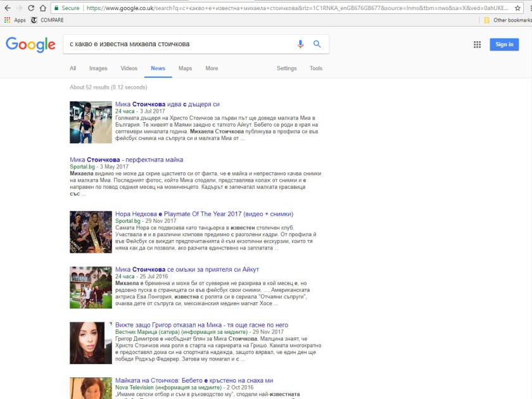Select the Maps tab
The width and height of the screenshot is (532, 399).
point(185,68)
